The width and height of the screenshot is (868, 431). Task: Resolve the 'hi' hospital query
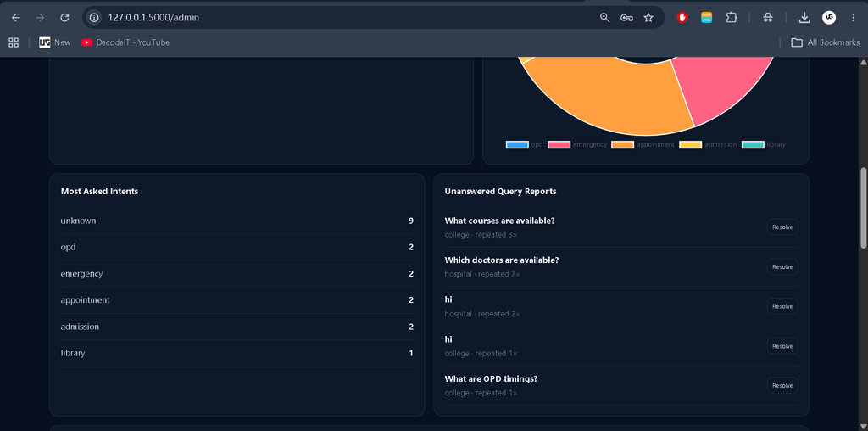point(782,305)
